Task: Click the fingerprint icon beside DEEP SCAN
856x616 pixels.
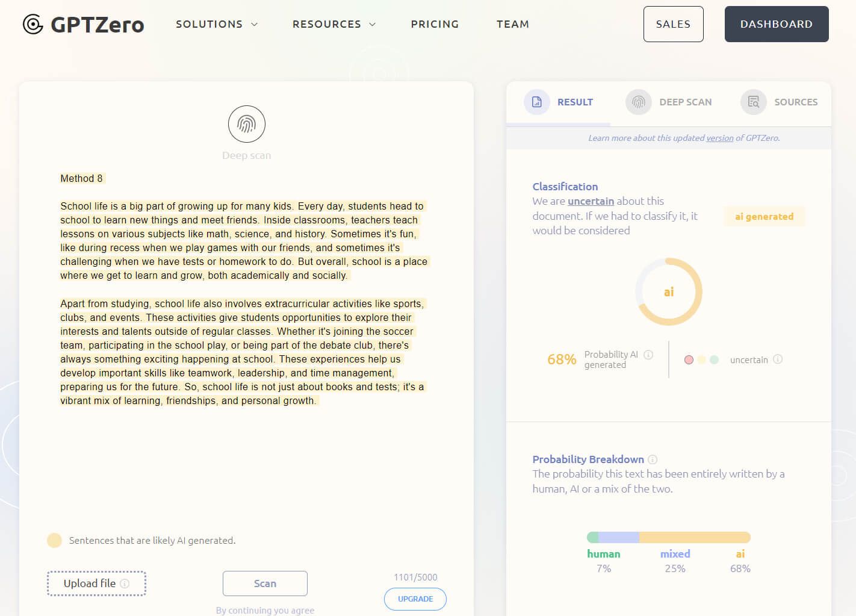Action: pyautogui.click(x=638, y=102)
